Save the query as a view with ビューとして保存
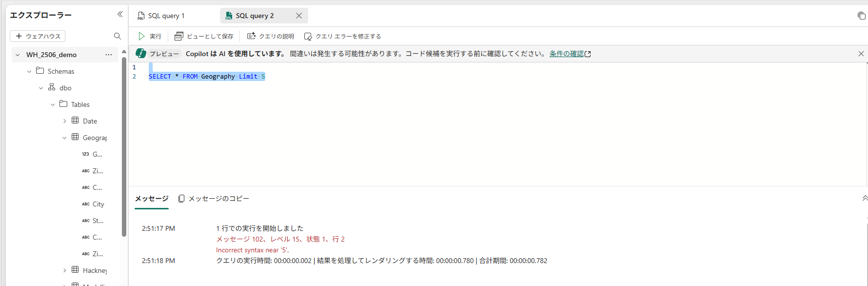868x286 pixels. tap(204, 36)
